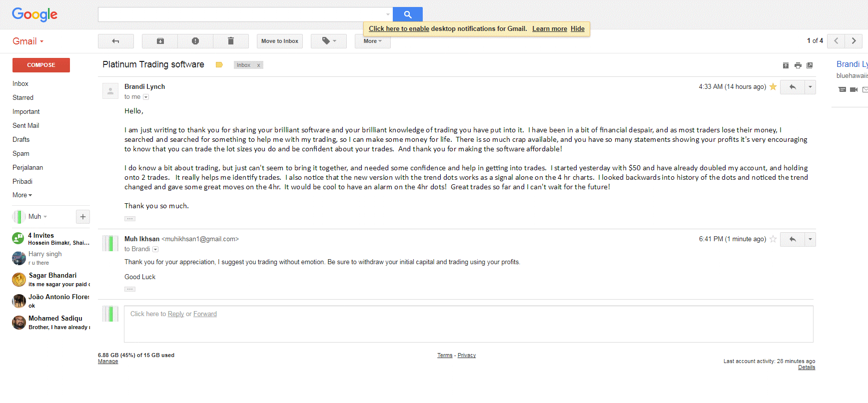This screenshot has width=868, height=403.
Task: Open the Starred folder
Action: (23, 97)
